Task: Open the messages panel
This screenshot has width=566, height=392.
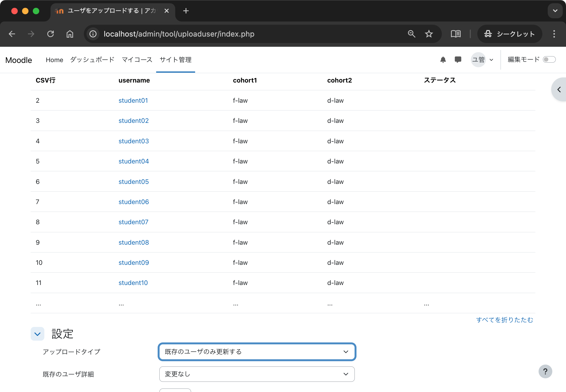Action: tap(458, 59)
